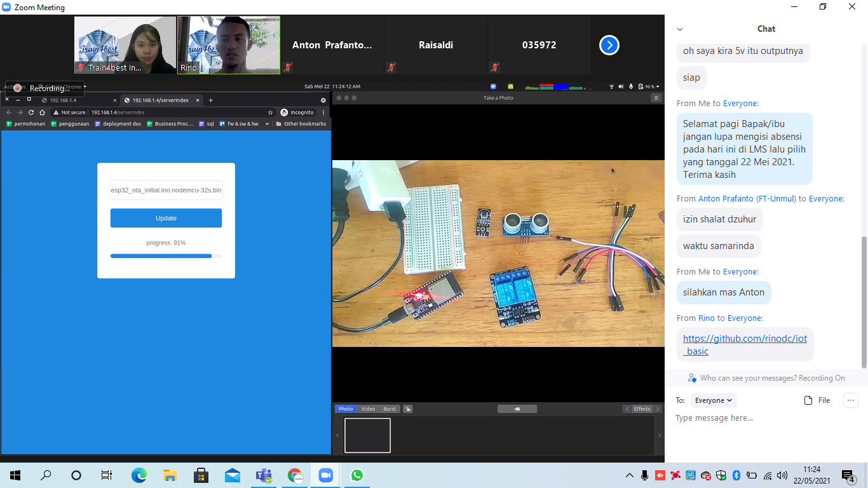Open Microsoft Teams from the taskbar
Viewport: 868px width, 488px height.
pos(263,475)
